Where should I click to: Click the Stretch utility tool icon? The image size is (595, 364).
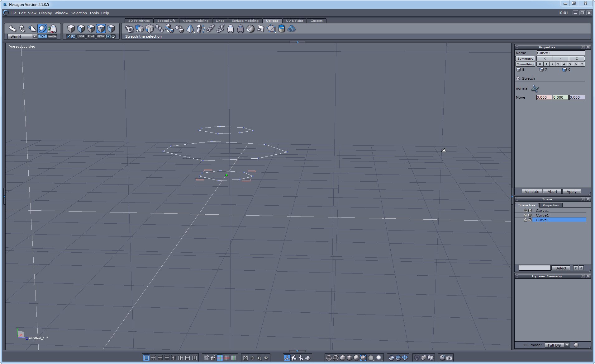[x=129, y=29]
